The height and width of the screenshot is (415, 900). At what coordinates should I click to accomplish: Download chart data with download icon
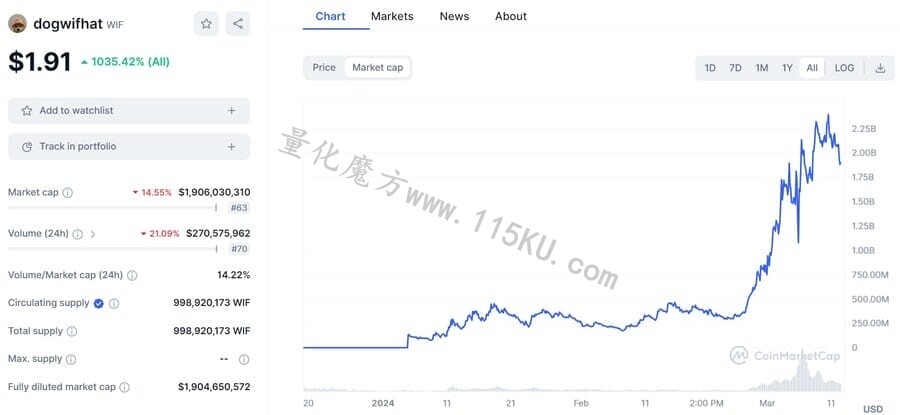[880, 68]
